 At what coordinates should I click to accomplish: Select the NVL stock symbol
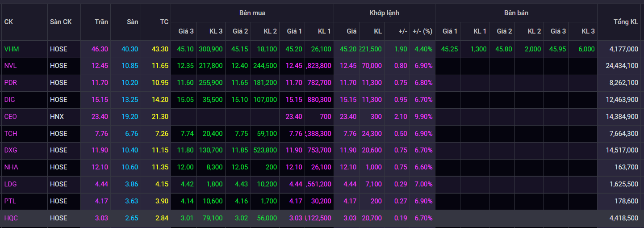tap(11, 66)
